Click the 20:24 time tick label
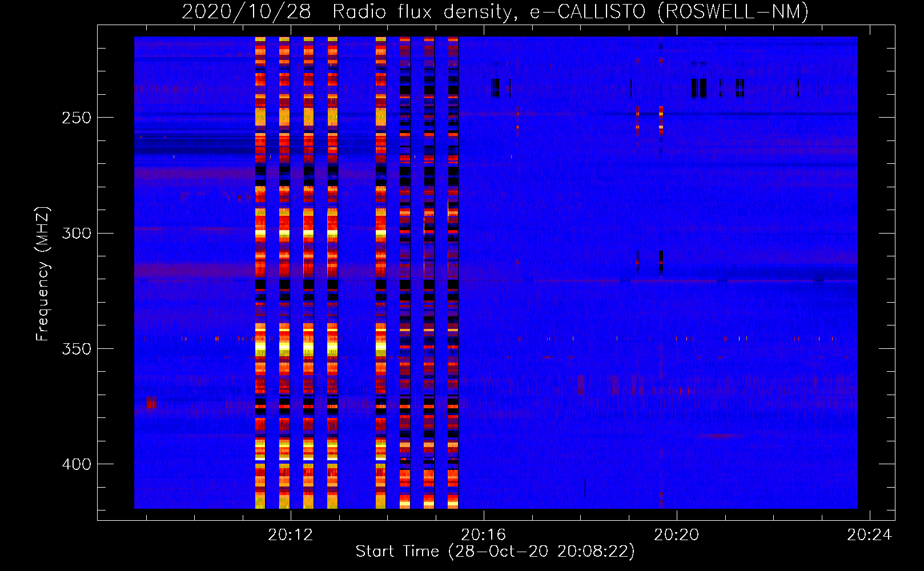The height and width of the screenshot is (571, 924). coord(869,535)
